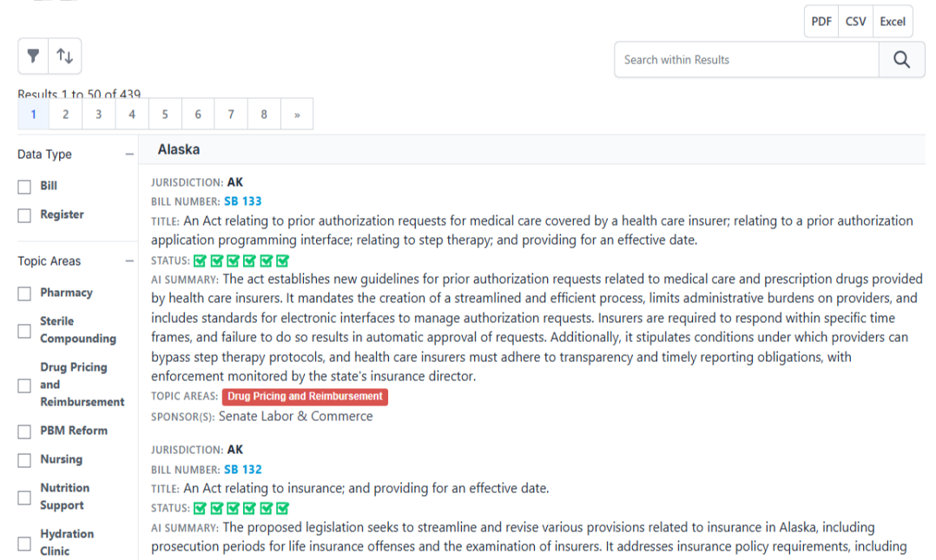The image size is (936, 560).
Task: Export results as Excel
Action: [893, 21]
